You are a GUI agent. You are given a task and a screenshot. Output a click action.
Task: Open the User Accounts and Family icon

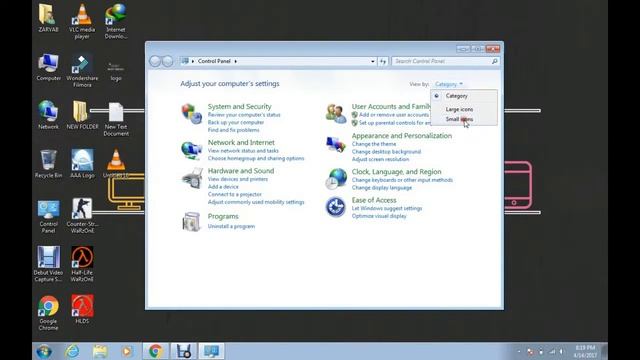click(336, 113)
